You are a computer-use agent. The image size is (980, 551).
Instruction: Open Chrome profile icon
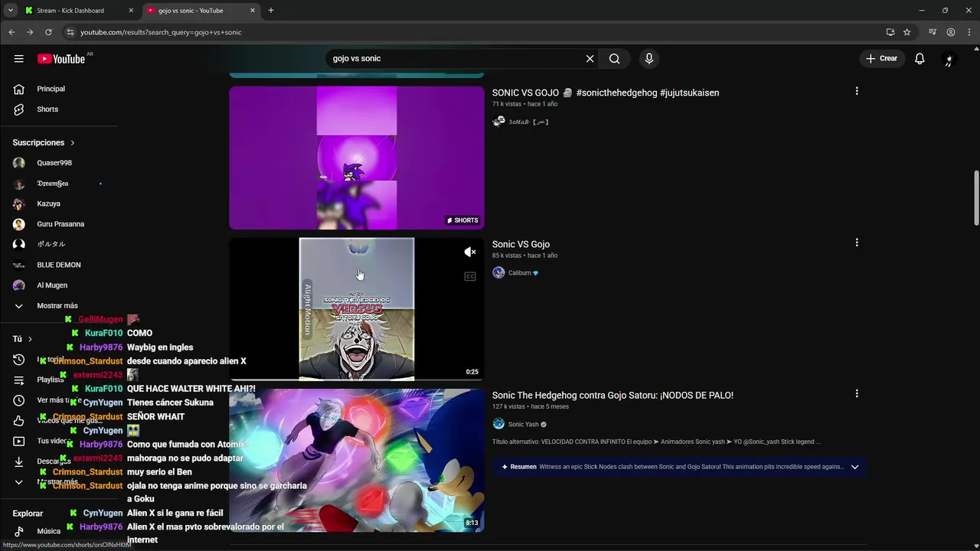pyautogui.click(x=950, y=32)
